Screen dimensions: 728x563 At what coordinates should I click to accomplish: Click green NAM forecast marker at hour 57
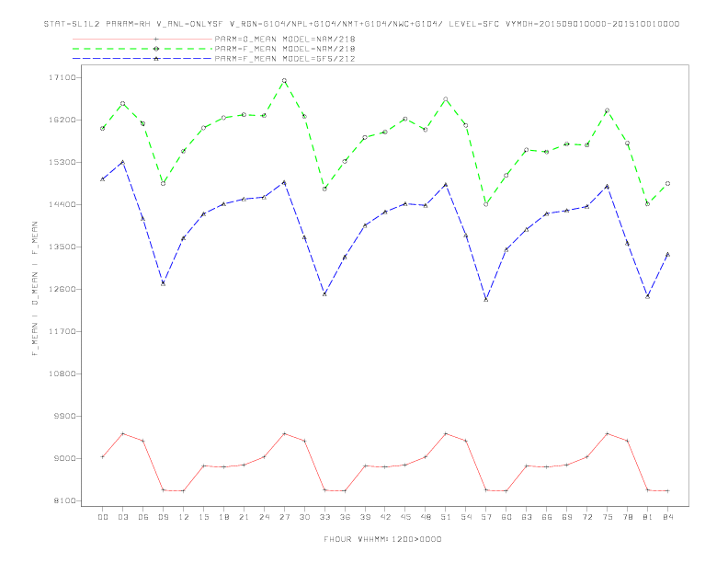tap(486, 204)
